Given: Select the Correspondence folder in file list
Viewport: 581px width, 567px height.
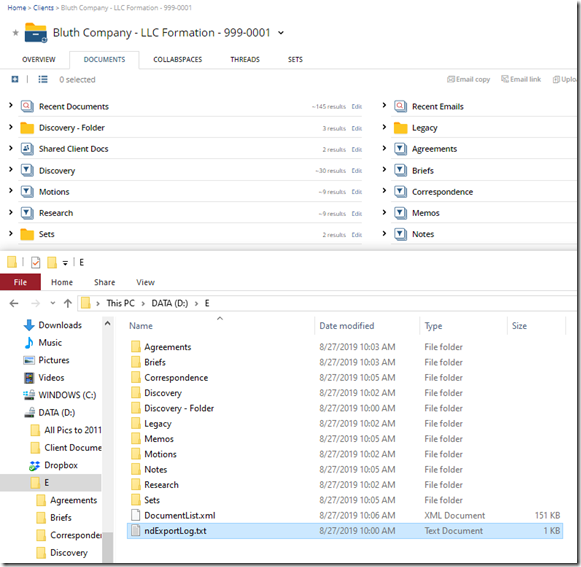Looking at the screenshot, I should 176,378.
